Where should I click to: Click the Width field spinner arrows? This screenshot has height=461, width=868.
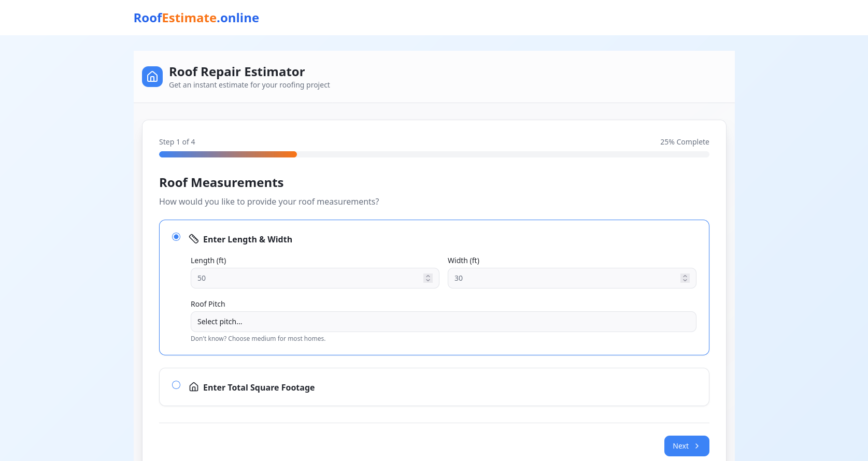point(685,278)
